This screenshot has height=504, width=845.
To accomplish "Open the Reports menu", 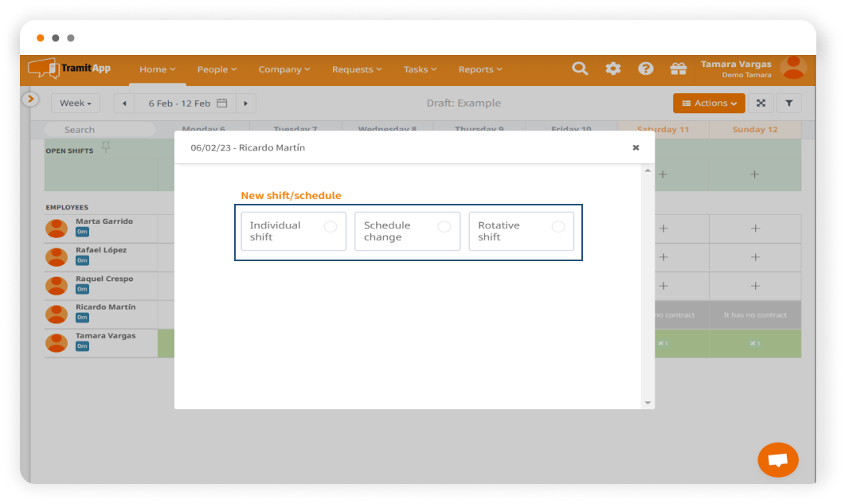I will 479,69.
